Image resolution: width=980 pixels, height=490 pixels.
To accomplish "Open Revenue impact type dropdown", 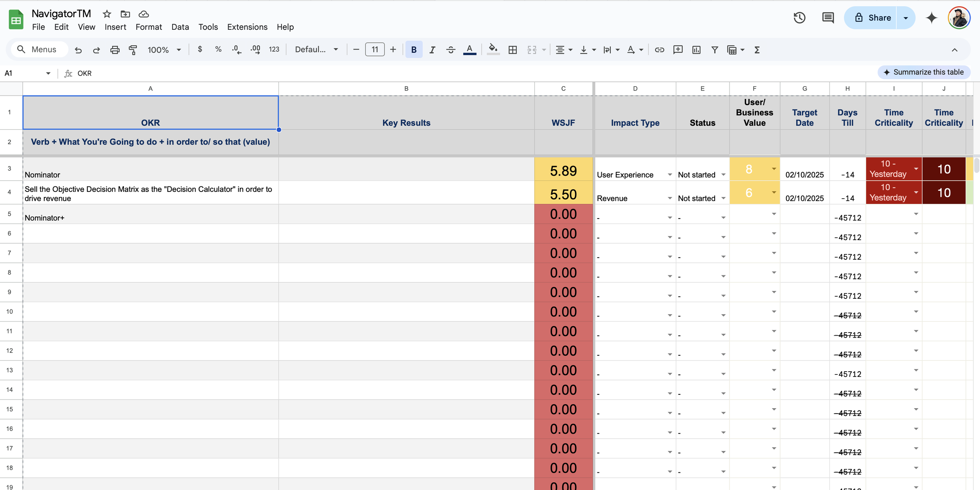I will pyautogui.click(x=670, y=198).
